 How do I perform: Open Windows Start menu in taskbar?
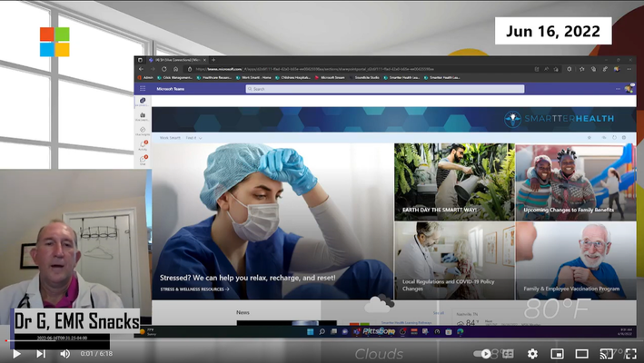coord(310,331)
